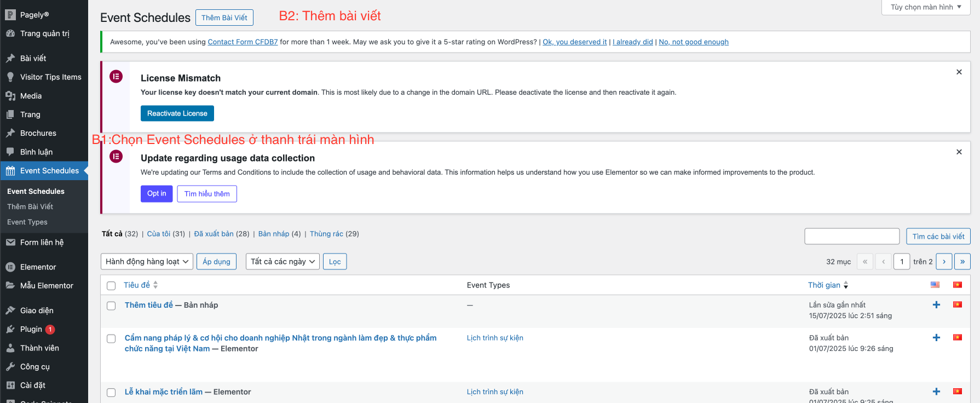
Task: Tick the select-all checkbox in table header
Action: 111,286
